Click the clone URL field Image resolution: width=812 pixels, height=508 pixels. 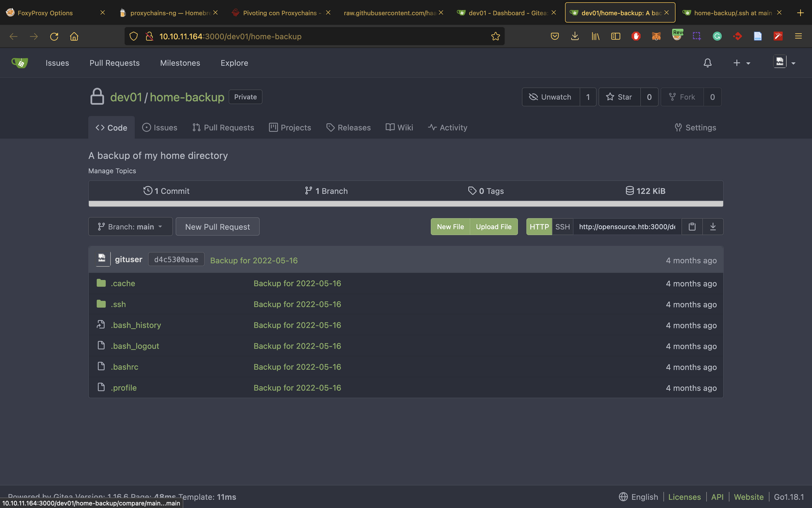coord(627,226)
